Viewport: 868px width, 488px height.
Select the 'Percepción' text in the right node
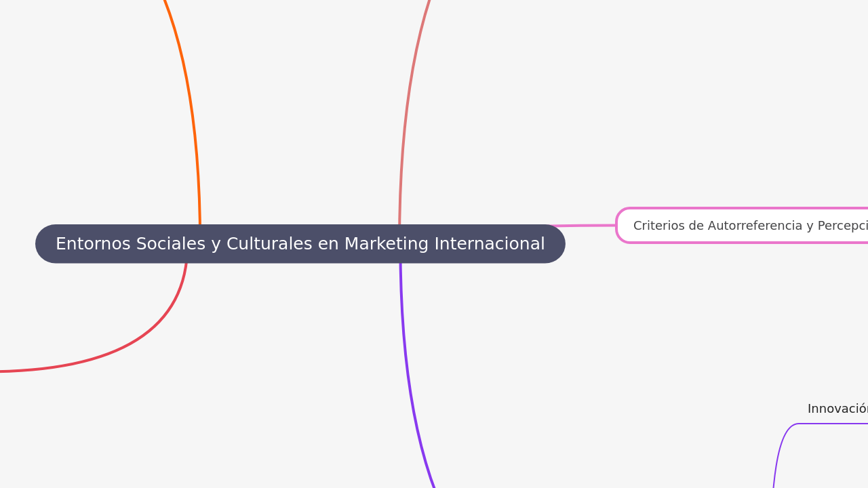pos(841,225)
